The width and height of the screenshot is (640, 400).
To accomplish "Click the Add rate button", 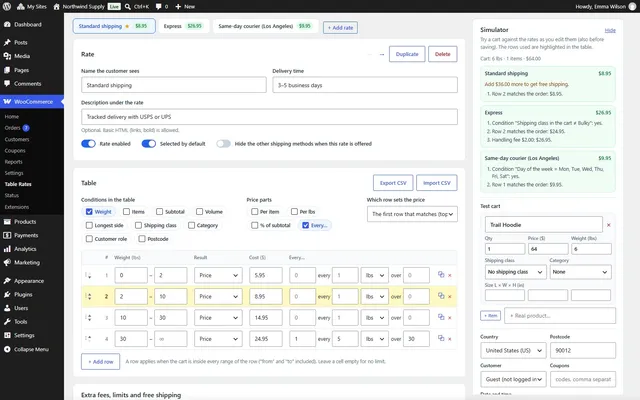I will point(340,28).
